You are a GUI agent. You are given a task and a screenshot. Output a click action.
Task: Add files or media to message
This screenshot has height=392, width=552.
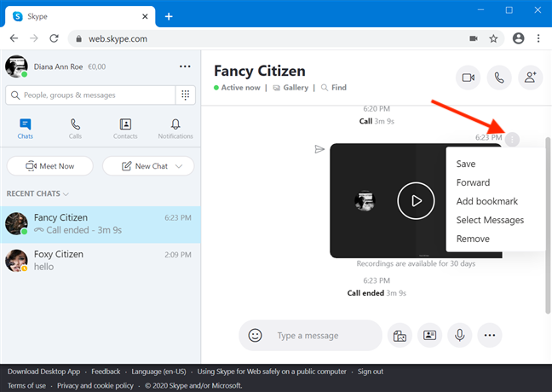click(x=400, y=335)
